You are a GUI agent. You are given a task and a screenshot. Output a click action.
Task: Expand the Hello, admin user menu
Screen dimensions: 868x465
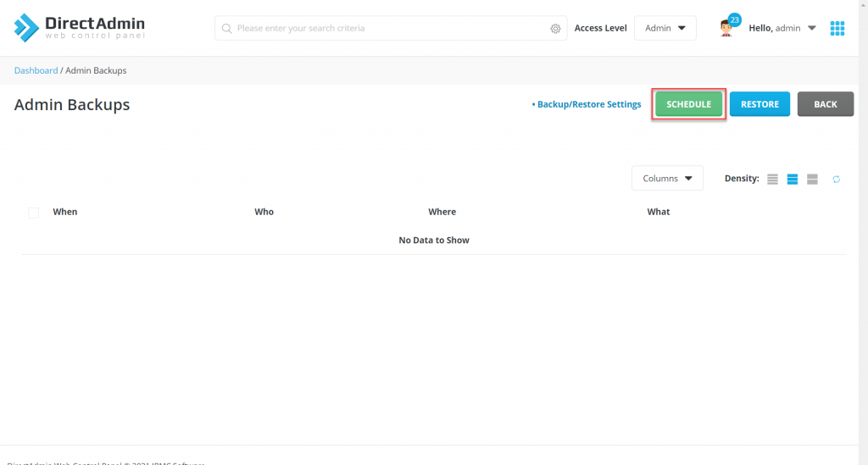tap(782, 28)
